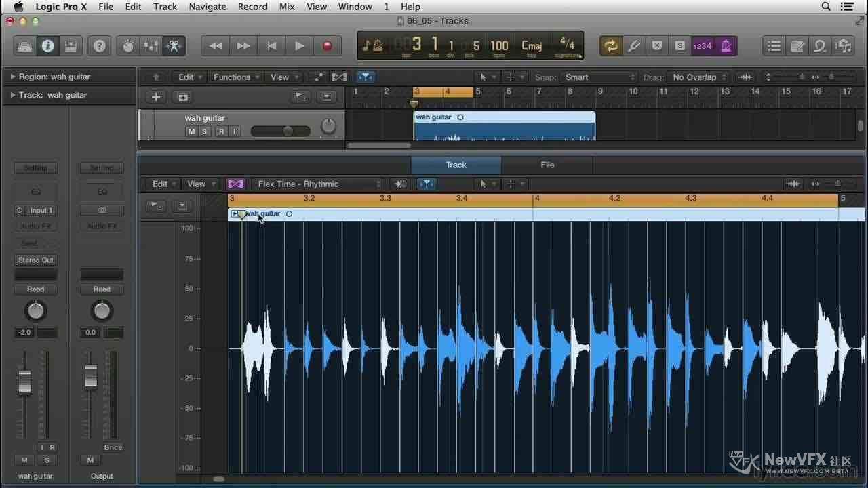Toggle the Inspector info button
This screenshot has width=868, height=488.
[47, 46]
